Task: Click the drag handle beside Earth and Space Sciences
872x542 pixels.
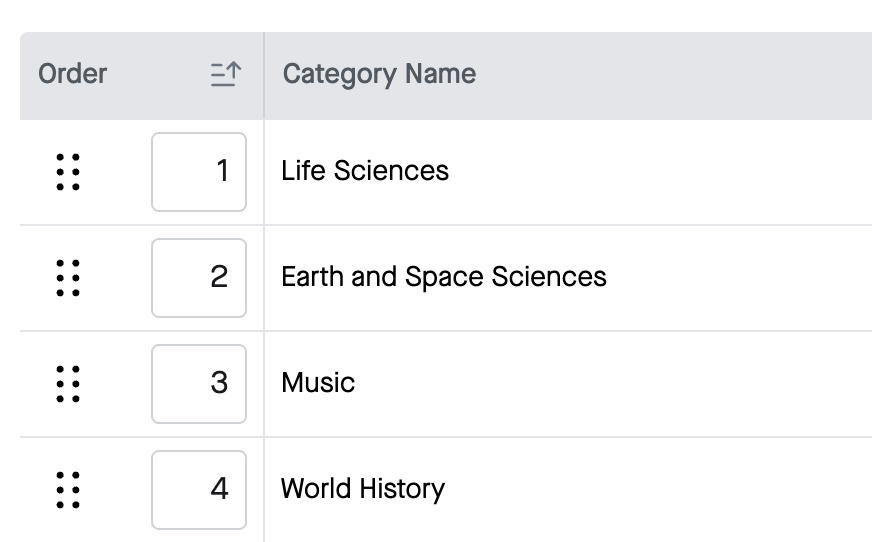Action: pos(68,278)
